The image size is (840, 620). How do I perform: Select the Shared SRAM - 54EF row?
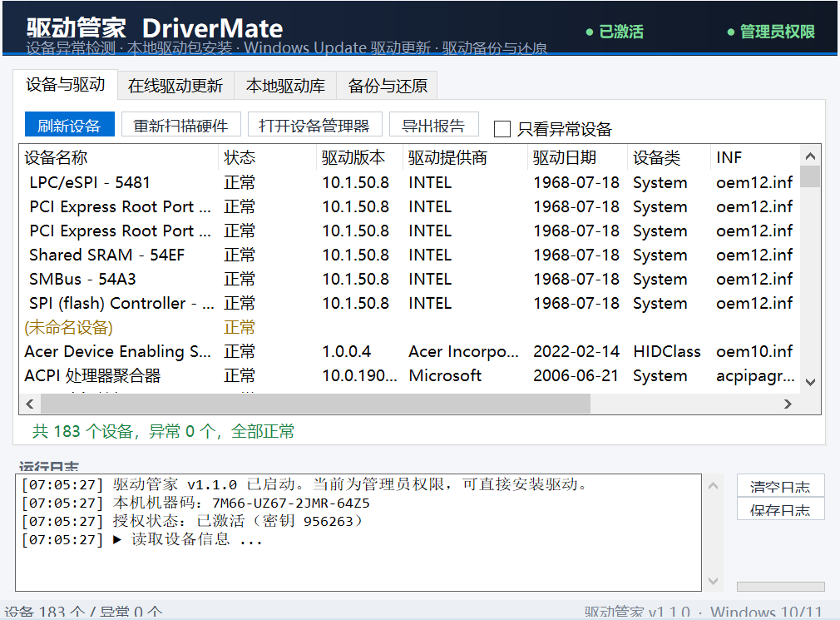click(x=410, y=255)
